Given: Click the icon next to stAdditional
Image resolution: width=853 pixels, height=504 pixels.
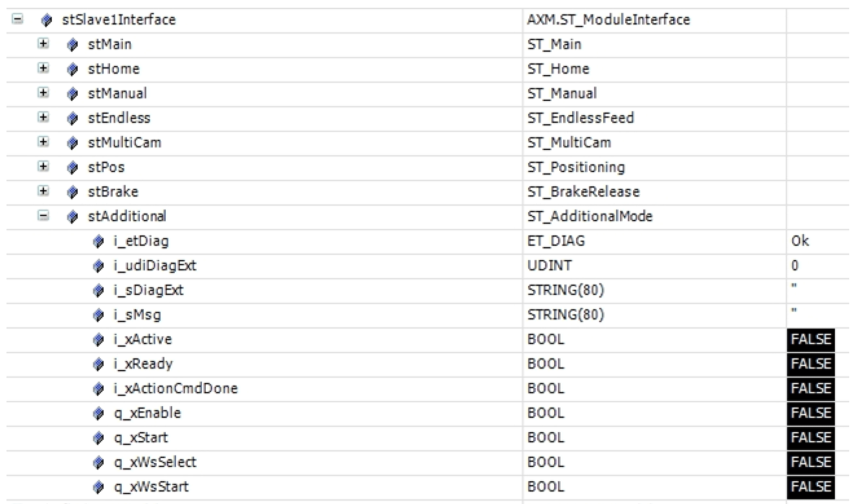Looking at the screenshot, I should click(x=72, y=217).
